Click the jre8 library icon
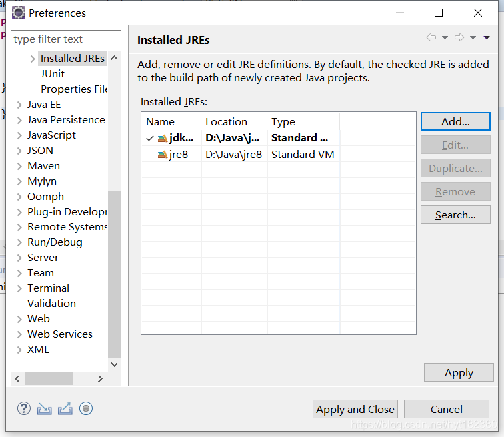504x437 pixels. [163, 155]
